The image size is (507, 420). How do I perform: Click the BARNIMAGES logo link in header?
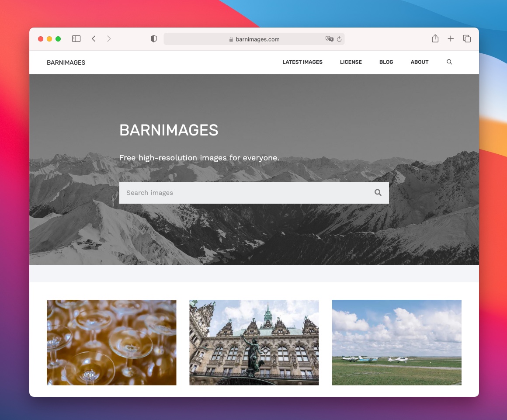(66, 62)
